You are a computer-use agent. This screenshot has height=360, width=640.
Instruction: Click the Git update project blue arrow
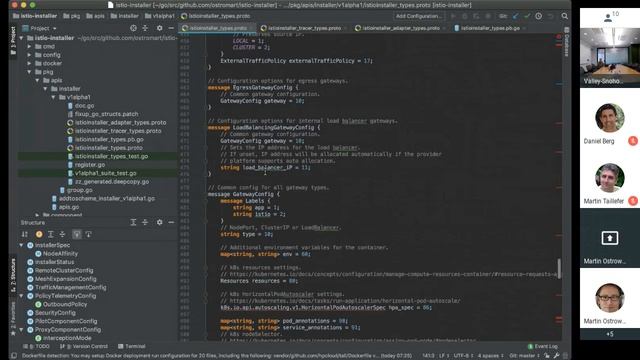tap(516, 16)
